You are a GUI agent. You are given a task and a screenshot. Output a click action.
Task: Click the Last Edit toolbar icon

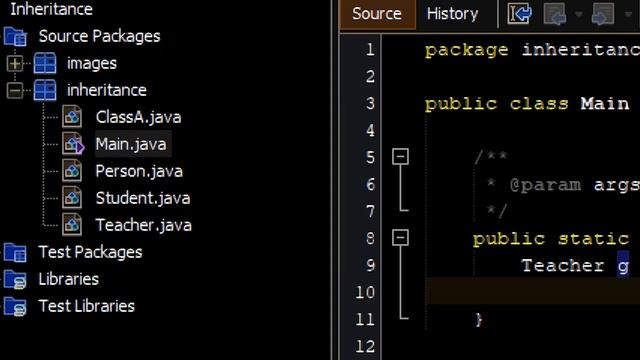click(519, 14)
